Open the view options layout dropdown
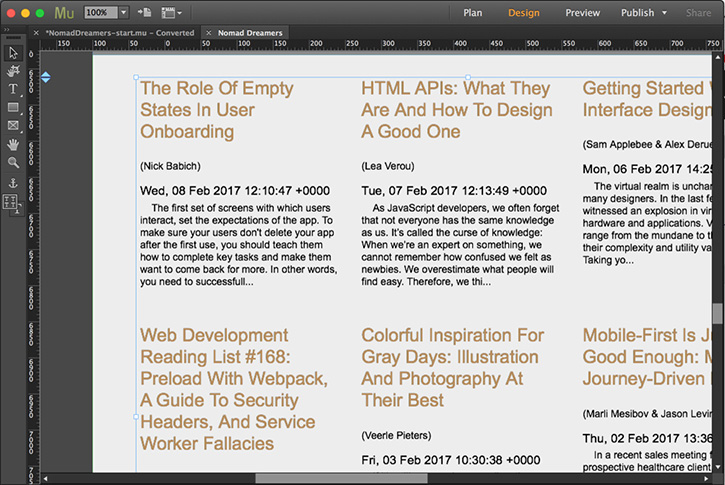The width and height of the screenshot is (725, 485). click(172, 13)
